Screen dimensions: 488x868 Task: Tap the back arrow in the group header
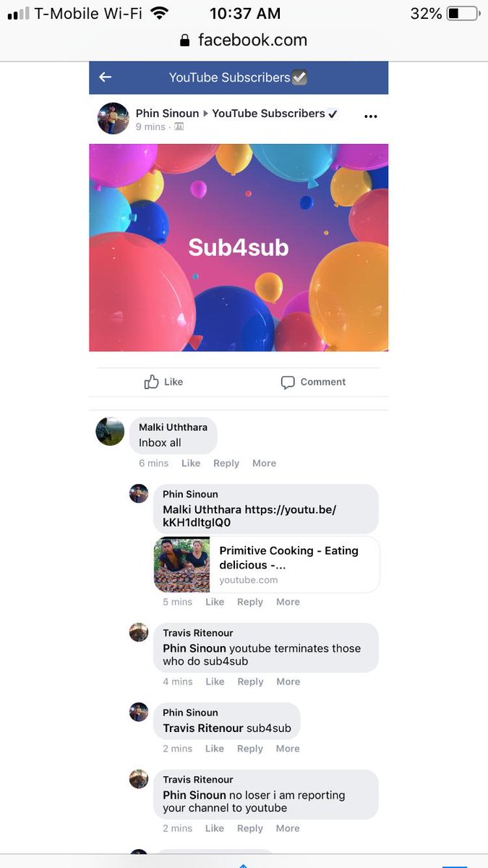106,77
